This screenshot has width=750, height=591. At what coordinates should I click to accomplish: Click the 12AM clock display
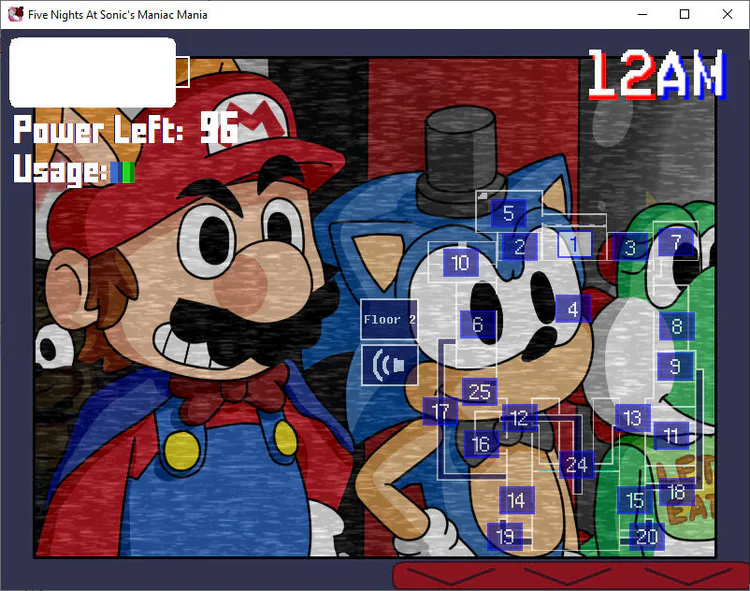(x=658, y=75)
